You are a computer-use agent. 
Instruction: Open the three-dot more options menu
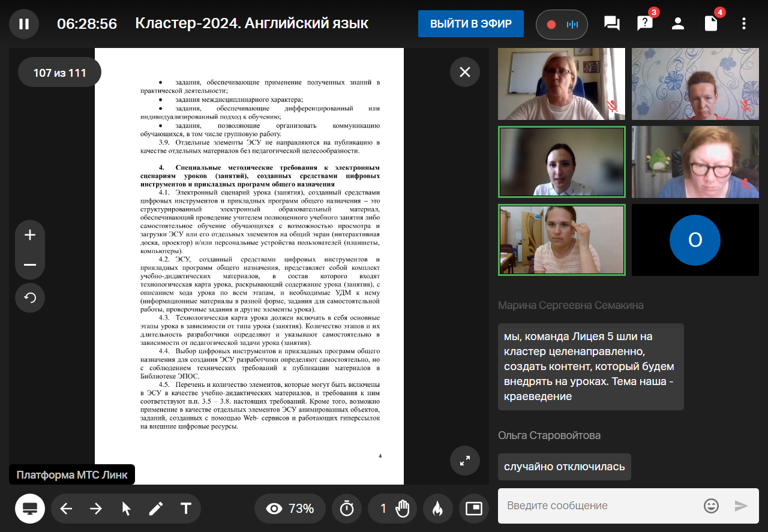[744, 24]
